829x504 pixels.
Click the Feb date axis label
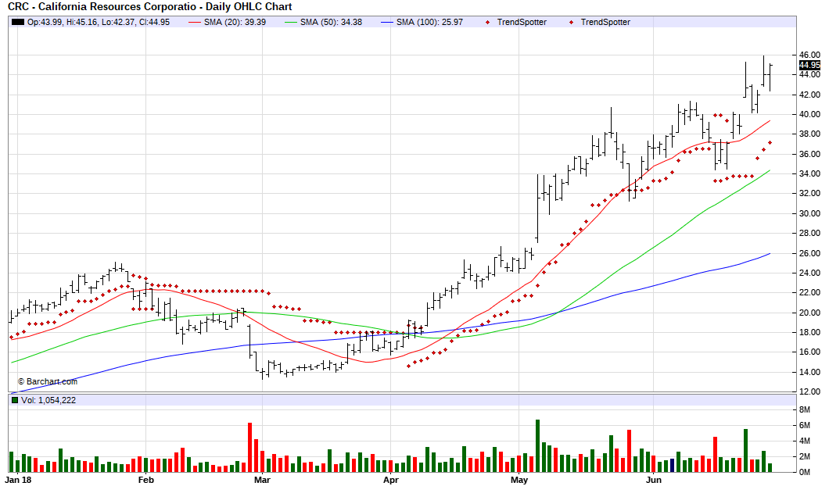146,480
